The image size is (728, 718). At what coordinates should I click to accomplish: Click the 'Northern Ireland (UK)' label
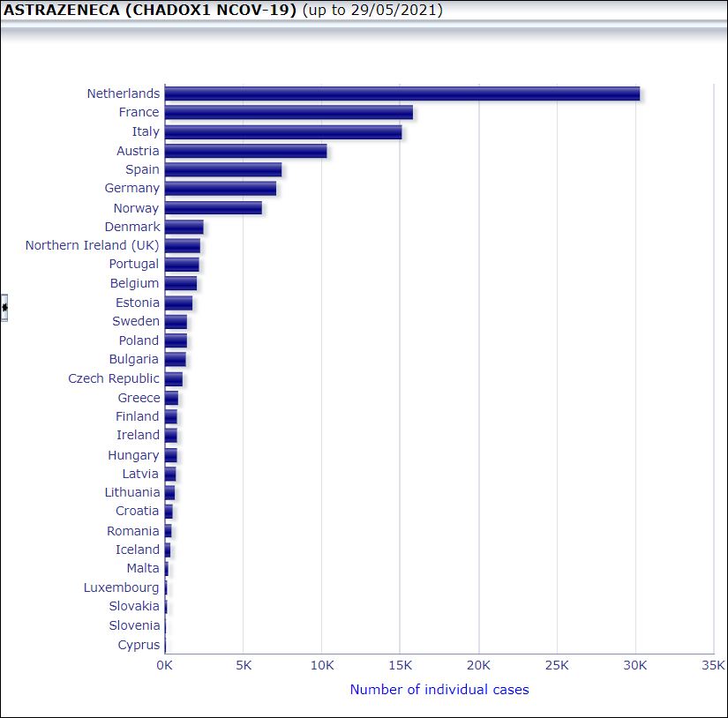[x=92, y=245]
